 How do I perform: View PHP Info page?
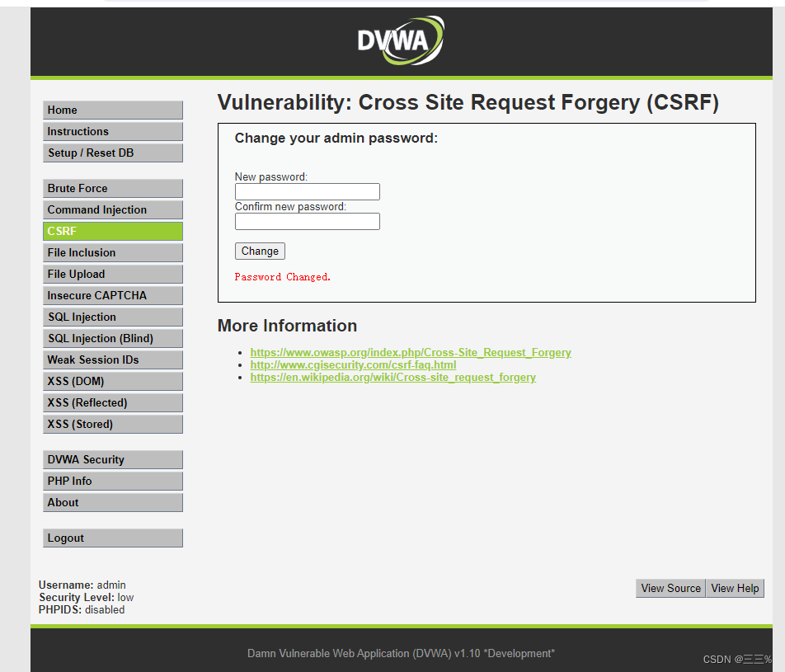tap(113, 482)
